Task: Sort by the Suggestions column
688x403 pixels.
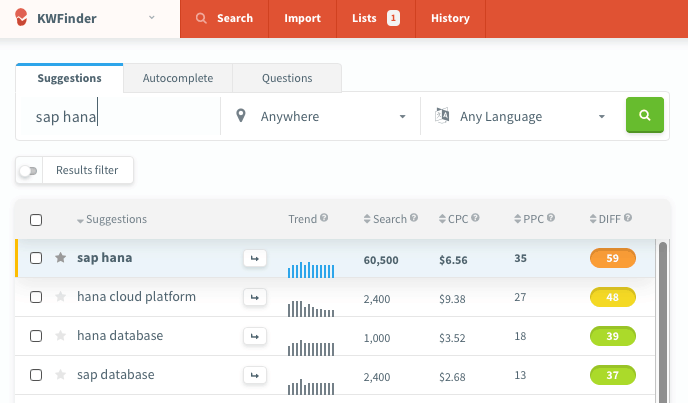Action: pyautogui.click(x=112, y=219)
